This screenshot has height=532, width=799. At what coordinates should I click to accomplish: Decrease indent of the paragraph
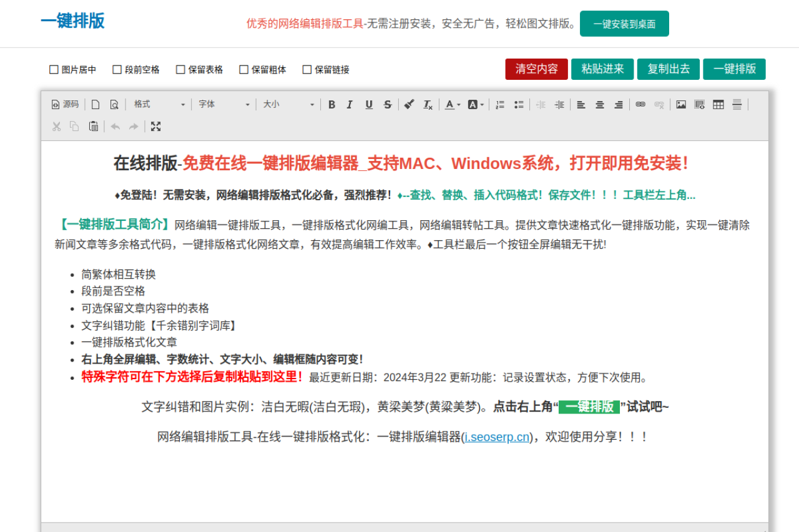pyautogui.click(x=541, y=104)
